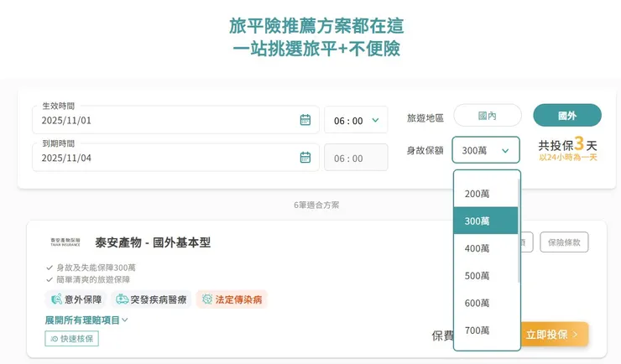Expand 展開所有理賠項目
Screen dimensions: 621x364
pos(86,320)
